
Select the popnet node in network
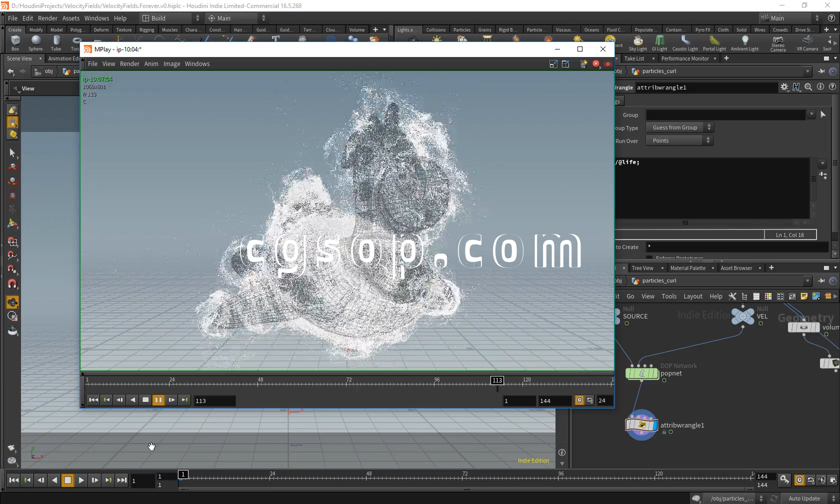642,373
